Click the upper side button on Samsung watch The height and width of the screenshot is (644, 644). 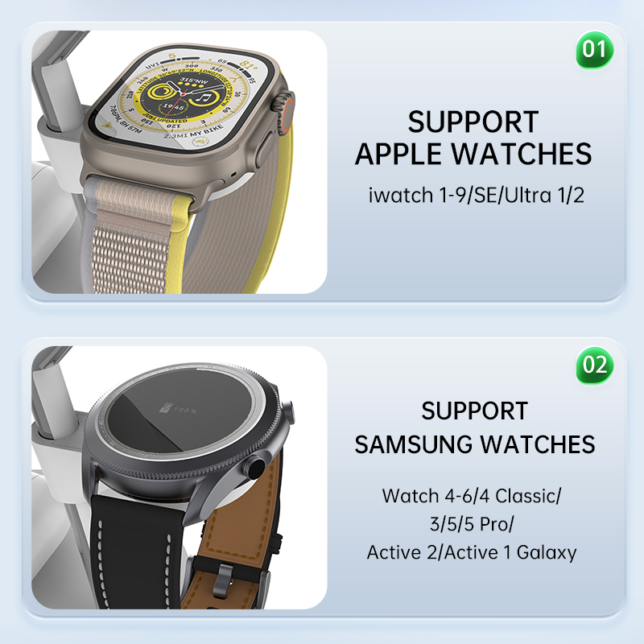pos(287,413)
